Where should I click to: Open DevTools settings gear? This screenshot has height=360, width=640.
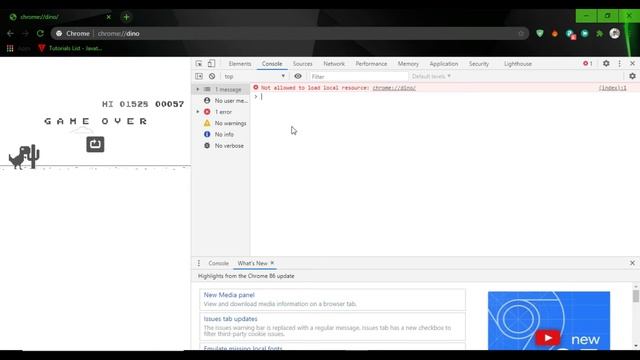pyautogui.click(x=606, y=64)
